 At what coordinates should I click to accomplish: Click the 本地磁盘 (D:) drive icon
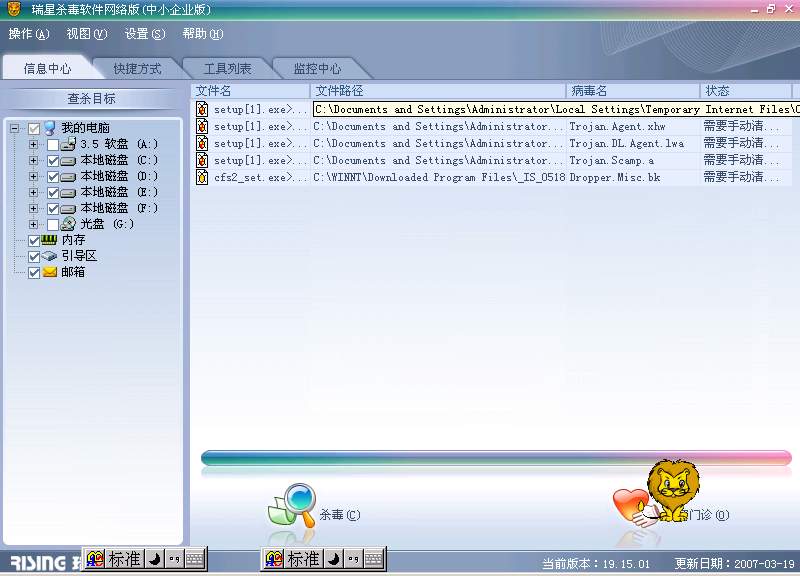coord(68,177)
